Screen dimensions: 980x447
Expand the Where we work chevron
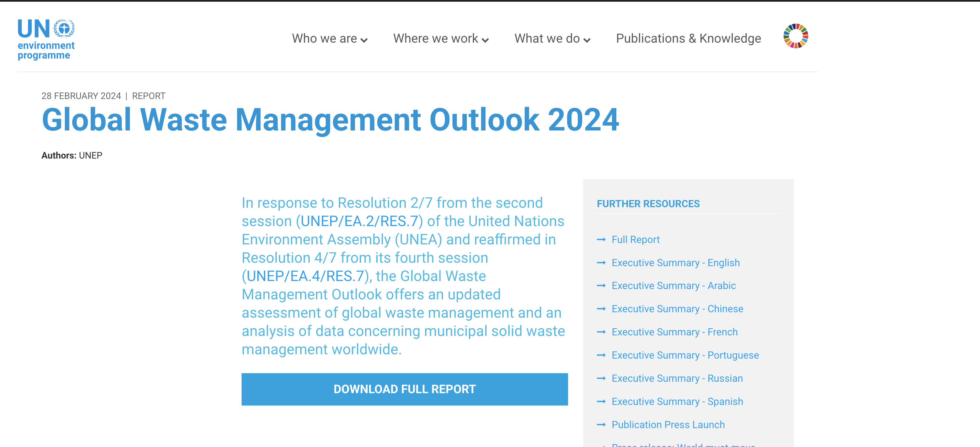(x=485, y=40)
